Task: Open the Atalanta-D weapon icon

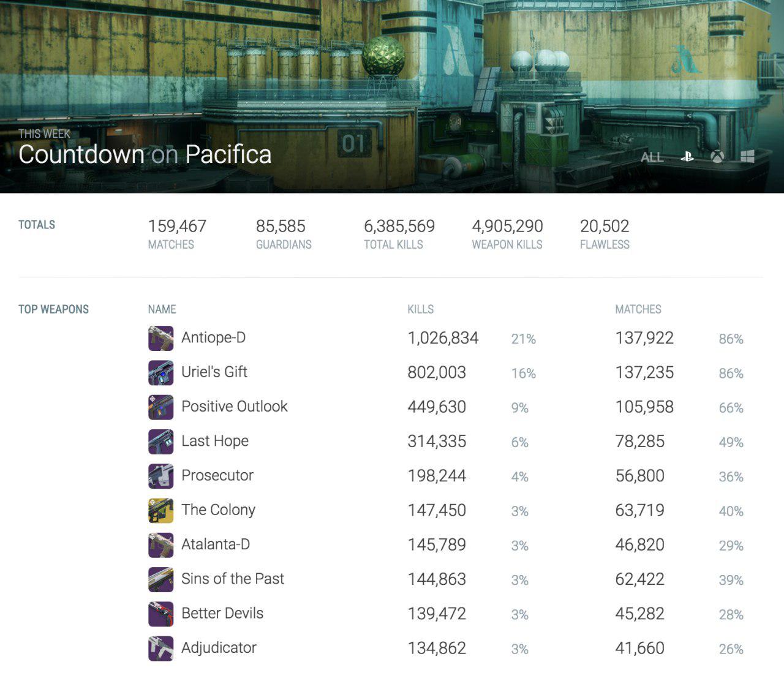Action: pyautogui.click(x=161, y=544)
